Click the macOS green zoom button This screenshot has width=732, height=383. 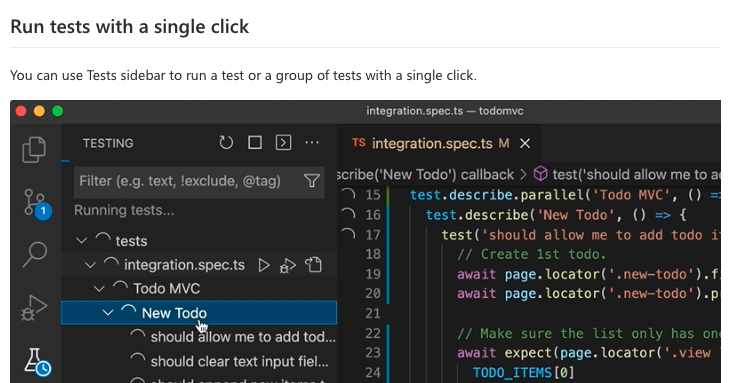tap(57, 111)
